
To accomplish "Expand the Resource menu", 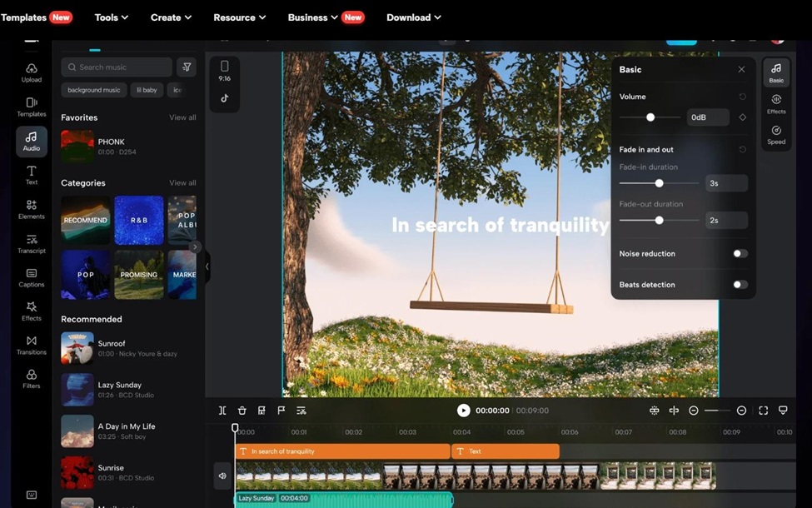I will click(x=239, y=17).
